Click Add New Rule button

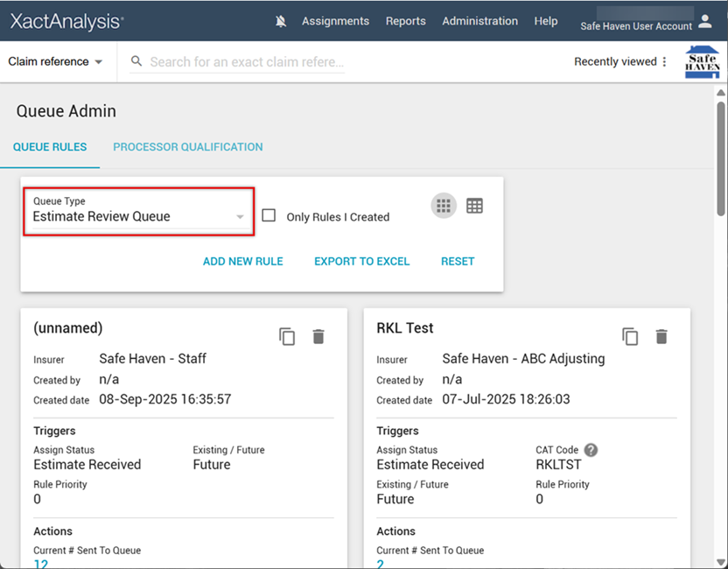[242, 261]
